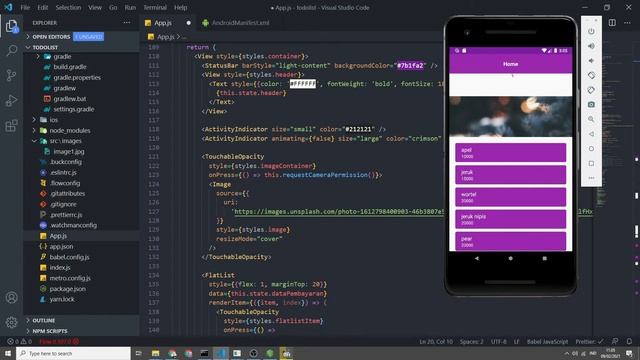Open the Accounts menu icon
Screen dimensions: 640x360
pos(11,298)
